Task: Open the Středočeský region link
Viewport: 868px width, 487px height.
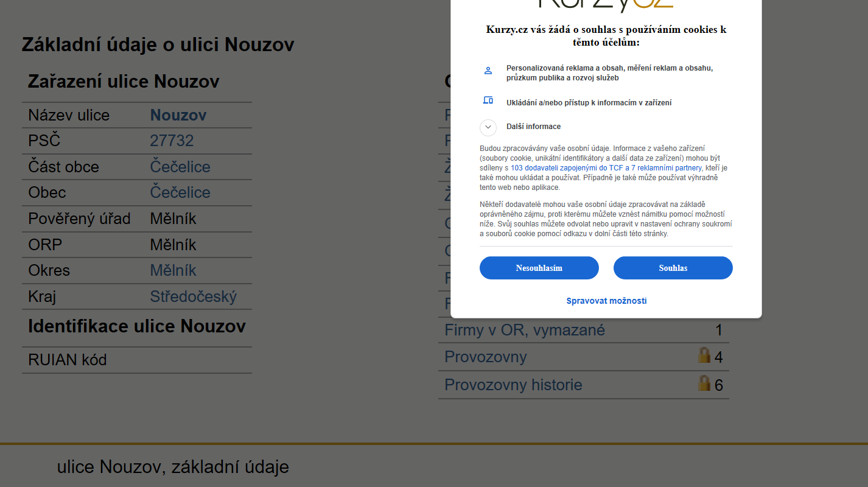Action: 194,296
